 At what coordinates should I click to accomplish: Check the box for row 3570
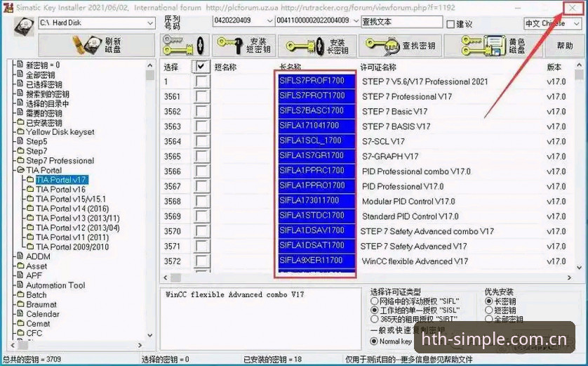(201, 231)
